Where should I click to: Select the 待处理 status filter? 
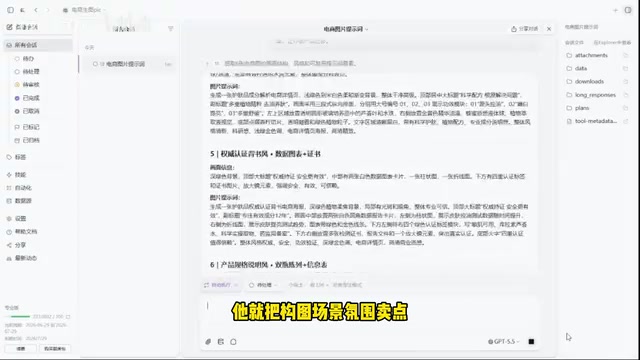pyautogui.click(x=31, y=71)
